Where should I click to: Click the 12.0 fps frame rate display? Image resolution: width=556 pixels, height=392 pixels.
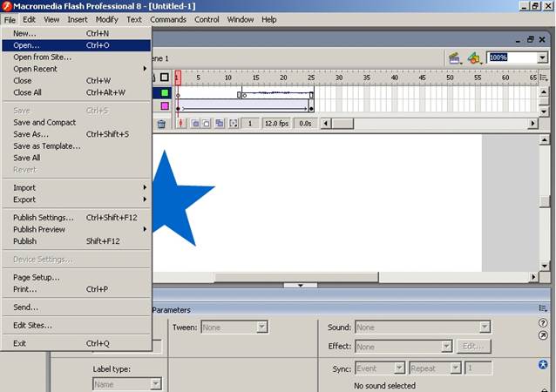click(276, 124)
